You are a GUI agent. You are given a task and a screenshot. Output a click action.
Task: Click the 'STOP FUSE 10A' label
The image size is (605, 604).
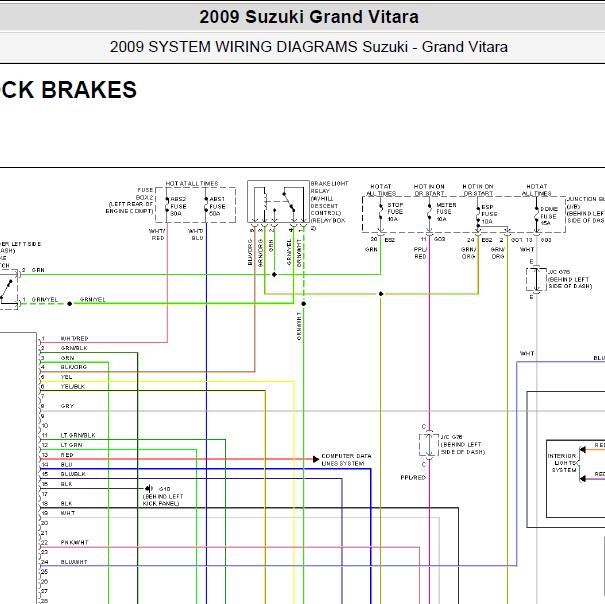click(x=395, y=212)
